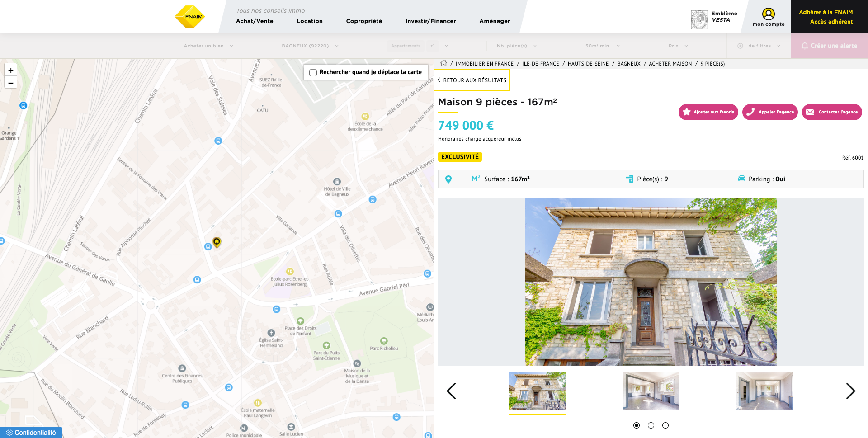This screenshot has width=868, height=438.
Task: Open the BAGNEUX (92220) location dropdown
Action: pyautogui.click(x=310, y=46)
